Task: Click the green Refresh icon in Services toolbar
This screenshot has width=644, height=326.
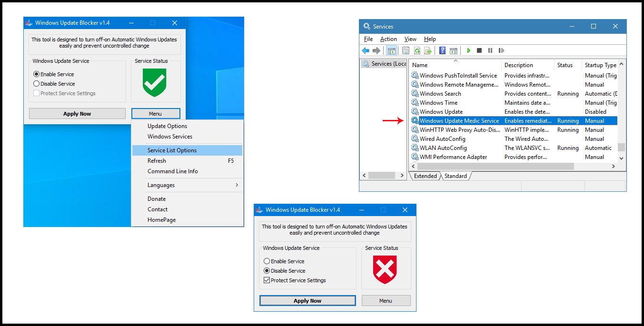Action: 417,50
